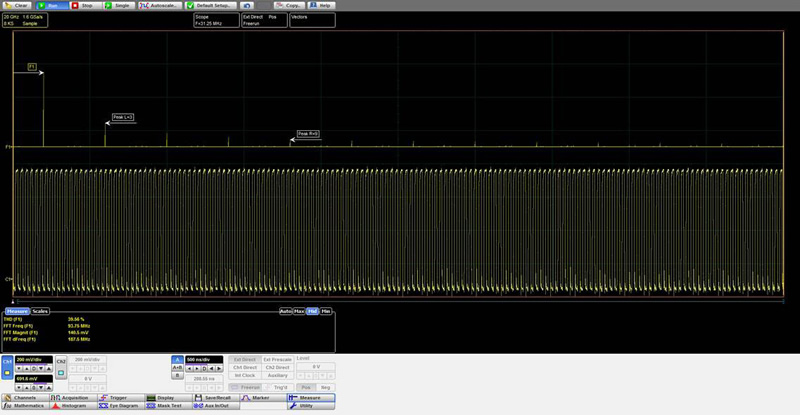The width and height of the screenshot is (800, 415).
Task: Select timebase A
Action: tap(177, 360)
